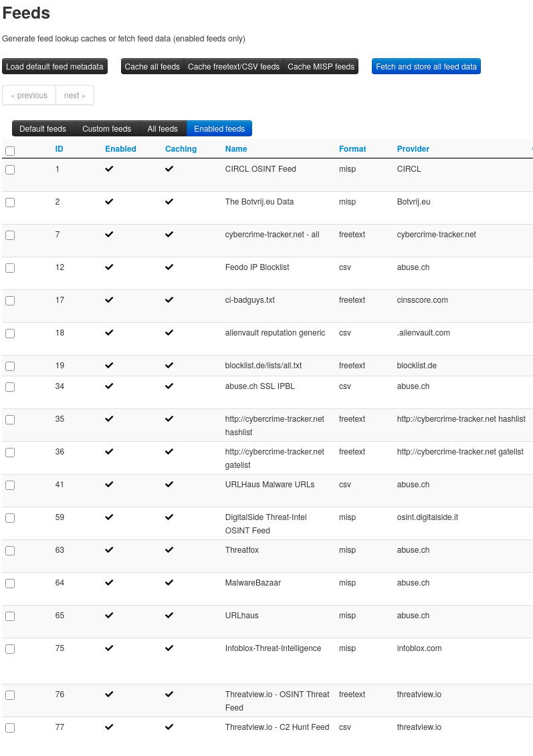The width and height of the screenshot is (533, 756).
Task: Sort by the Provider column header
Action: click(x=413, y=149)
